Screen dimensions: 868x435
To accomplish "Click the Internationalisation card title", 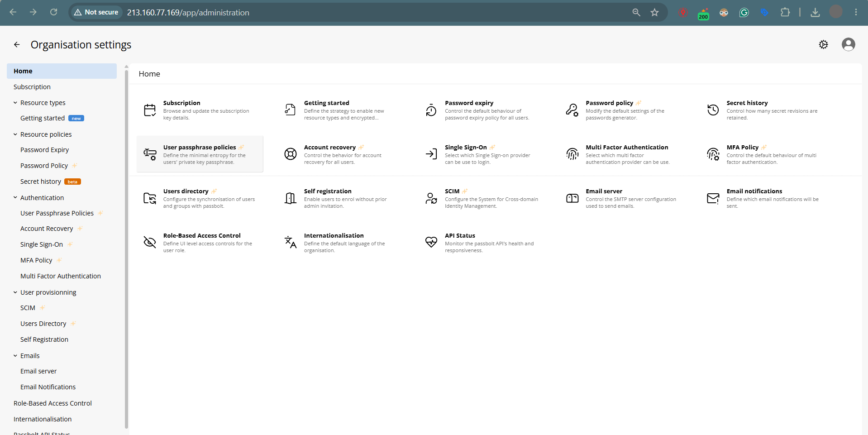I will click(334, 235).
